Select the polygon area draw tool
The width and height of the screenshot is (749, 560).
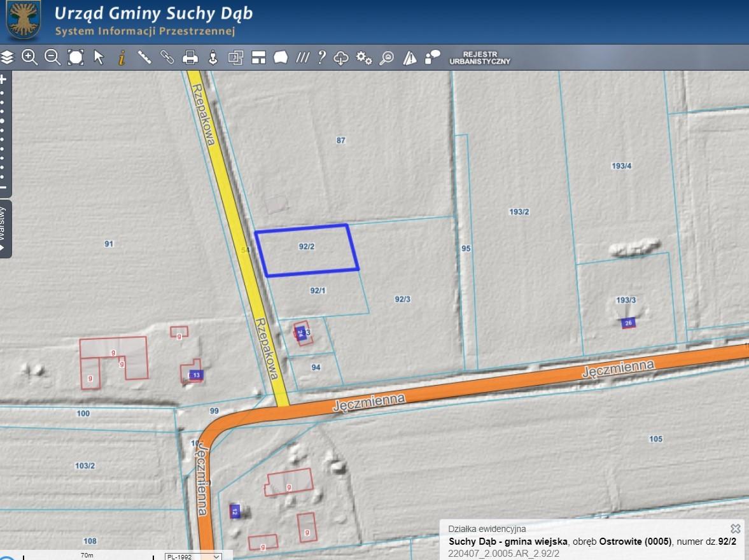click(x=281, y=58)
